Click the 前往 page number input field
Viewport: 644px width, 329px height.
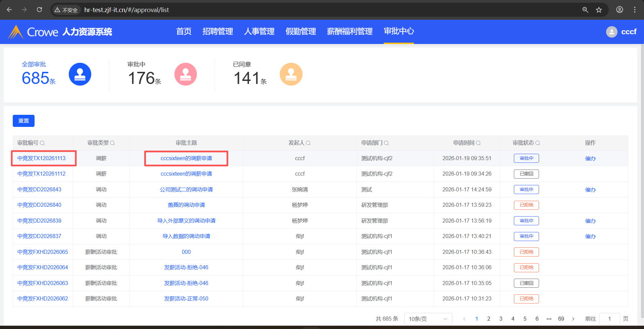pos(609,319)
